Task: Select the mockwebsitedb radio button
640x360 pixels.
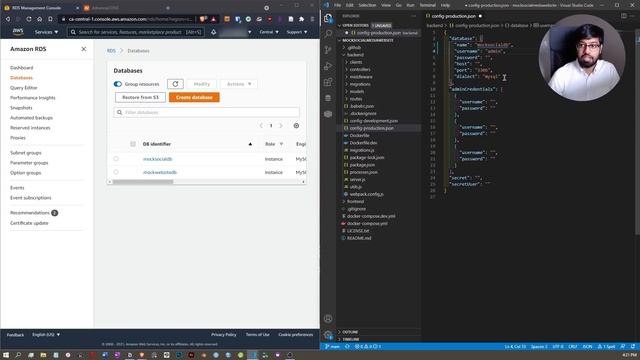Action: click(116, 172)
